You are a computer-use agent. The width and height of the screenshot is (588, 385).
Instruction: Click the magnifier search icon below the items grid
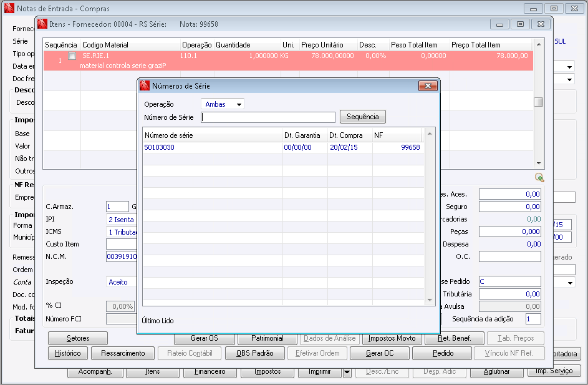pos(539,177)
